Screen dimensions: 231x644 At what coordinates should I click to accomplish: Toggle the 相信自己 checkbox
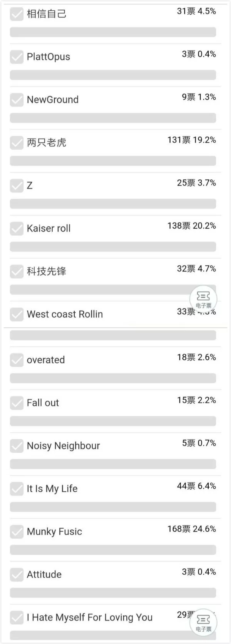(x=17, y=14)
